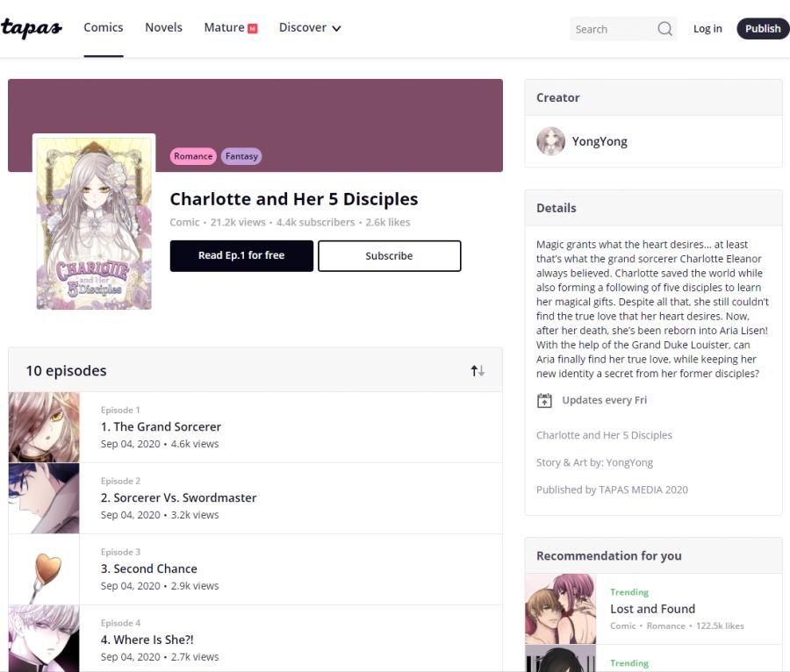790x672 pixels.
Task: Open Episode 3 heart thumbnail
Action: [x=44, y=569]
